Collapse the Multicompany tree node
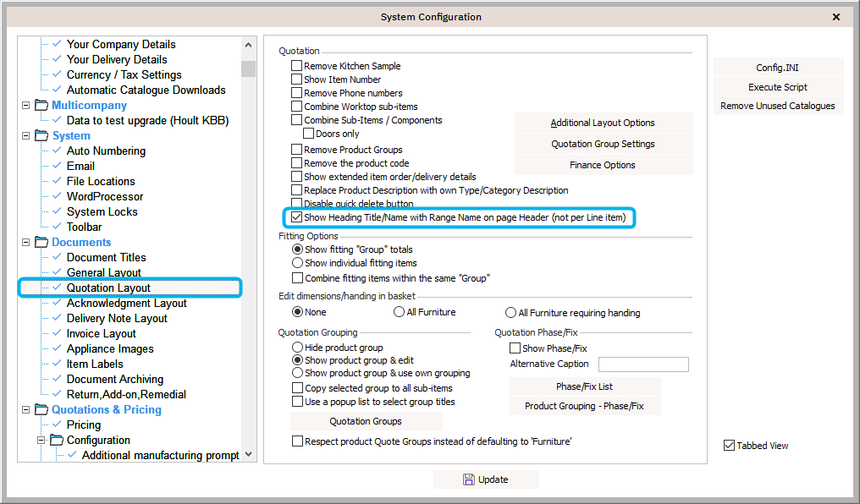Image resolution: width=860 pixels, height=504 pixels. [x=25, y=105]
